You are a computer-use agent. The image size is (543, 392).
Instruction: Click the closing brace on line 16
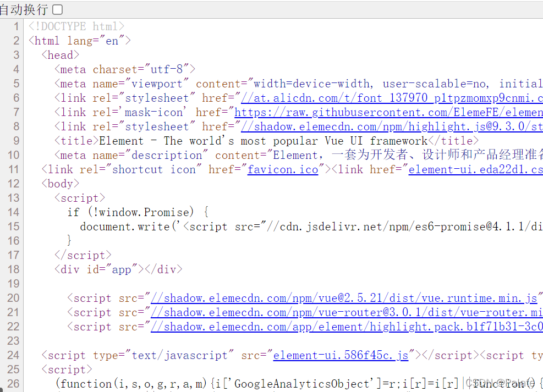(69, 241)
